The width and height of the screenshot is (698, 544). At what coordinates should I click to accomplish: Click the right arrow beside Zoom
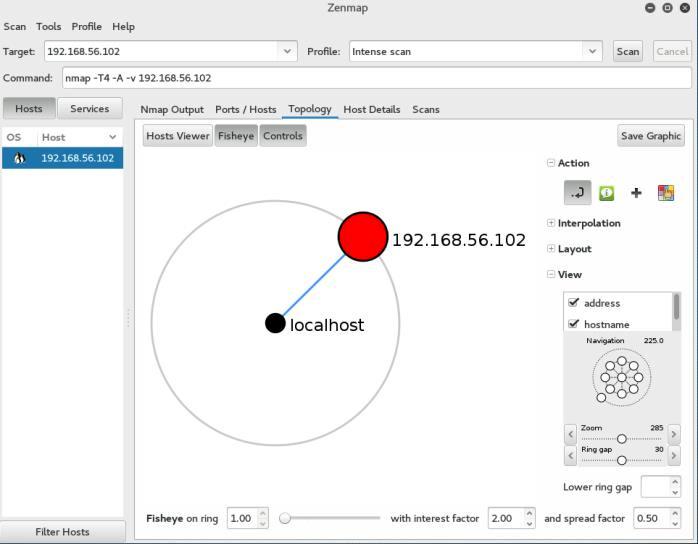click(674, 434)
